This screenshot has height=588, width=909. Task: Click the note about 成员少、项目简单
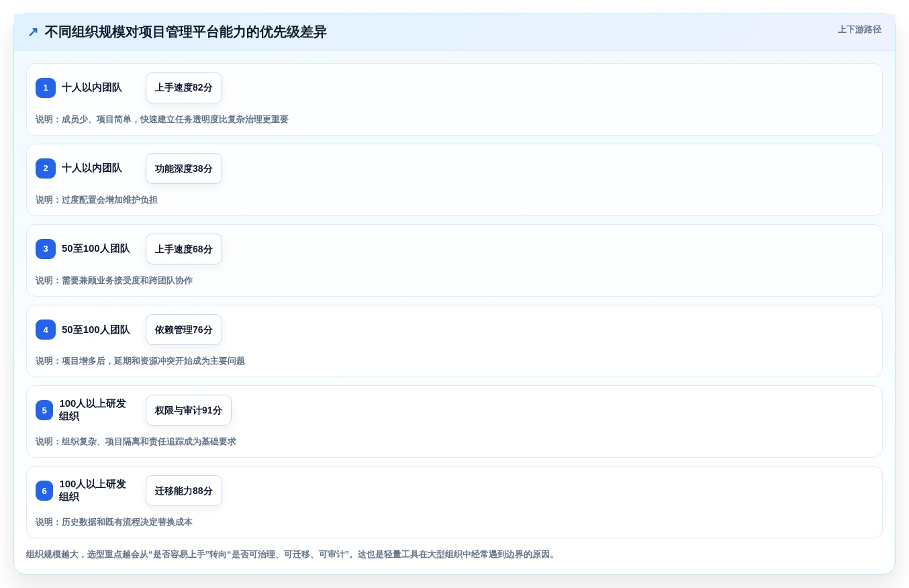[162, 119]
